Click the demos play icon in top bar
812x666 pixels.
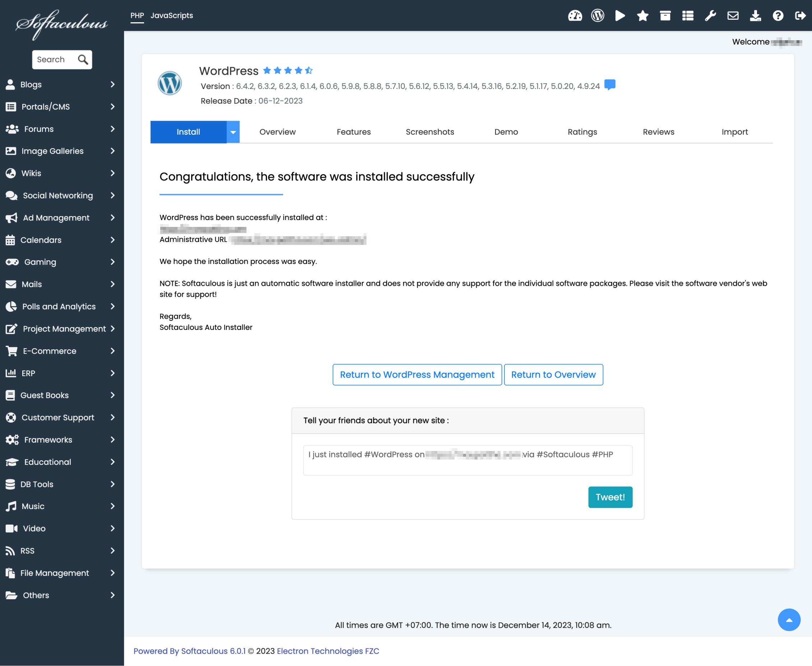click(x=620, y=16)
